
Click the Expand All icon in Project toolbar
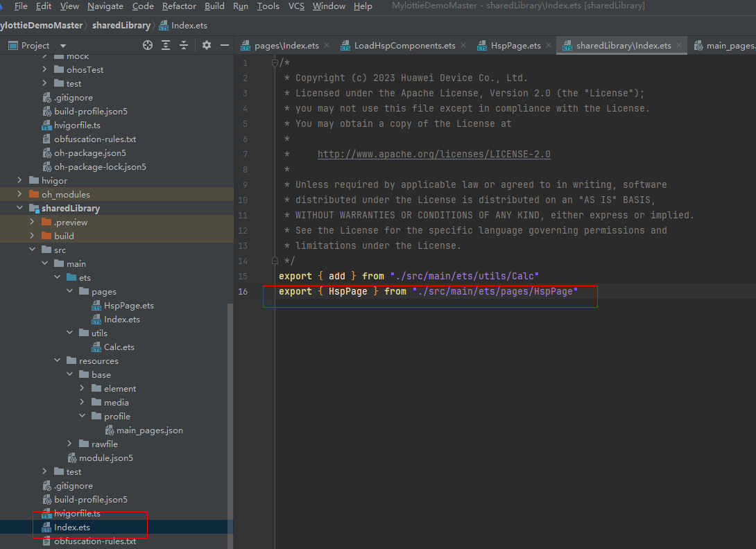[x=166, y=45]
